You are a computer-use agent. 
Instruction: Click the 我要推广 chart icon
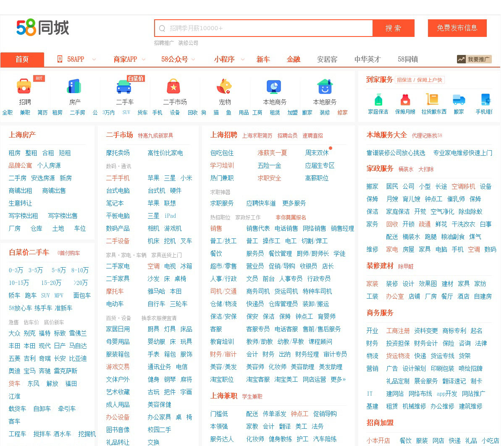point(462,59)
